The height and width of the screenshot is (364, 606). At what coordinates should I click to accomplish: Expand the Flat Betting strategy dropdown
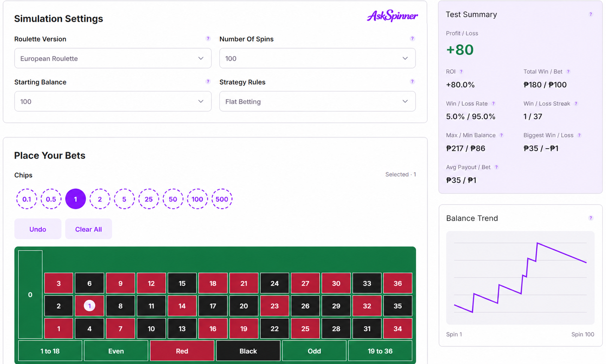point(317,101)
